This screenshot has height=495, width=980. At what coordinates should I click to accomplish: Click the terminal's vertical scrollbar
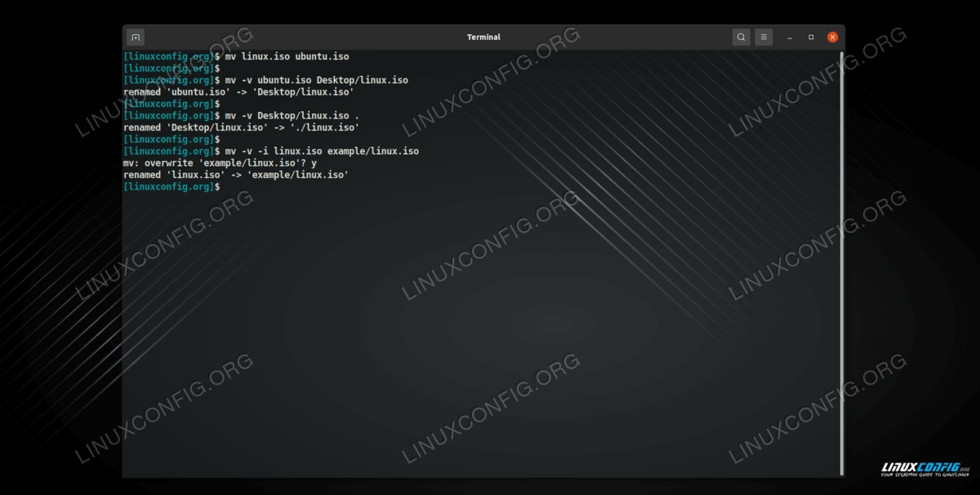[x=840, y=261]
